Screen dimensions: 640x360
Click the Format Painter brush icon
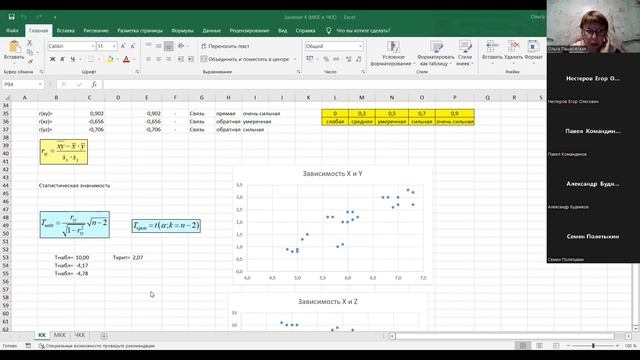[x=29, y=61]
